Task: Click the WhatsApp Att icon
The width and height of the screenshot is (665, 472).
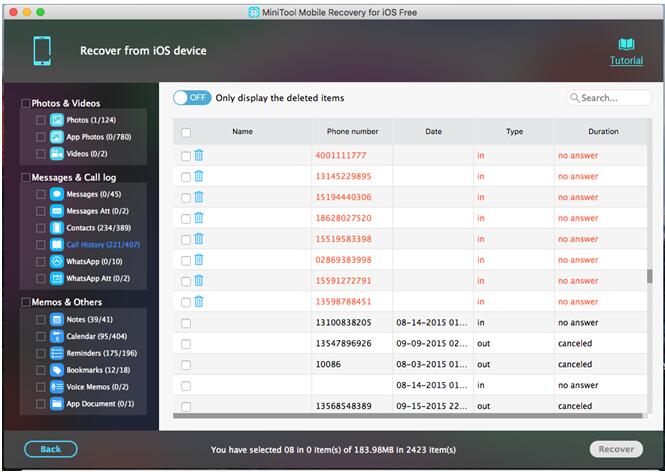Action: tap(56, 278)
